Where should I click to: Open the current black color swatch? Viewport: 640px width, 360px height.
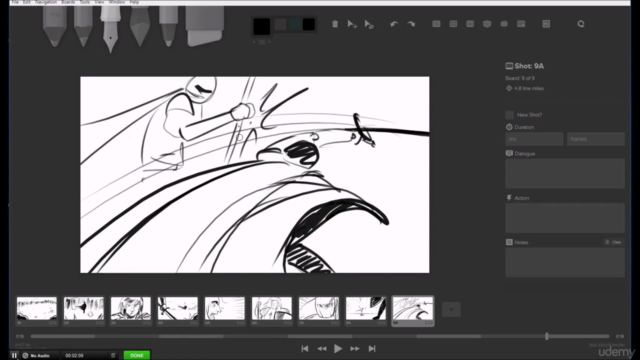[x=262, y=26]
